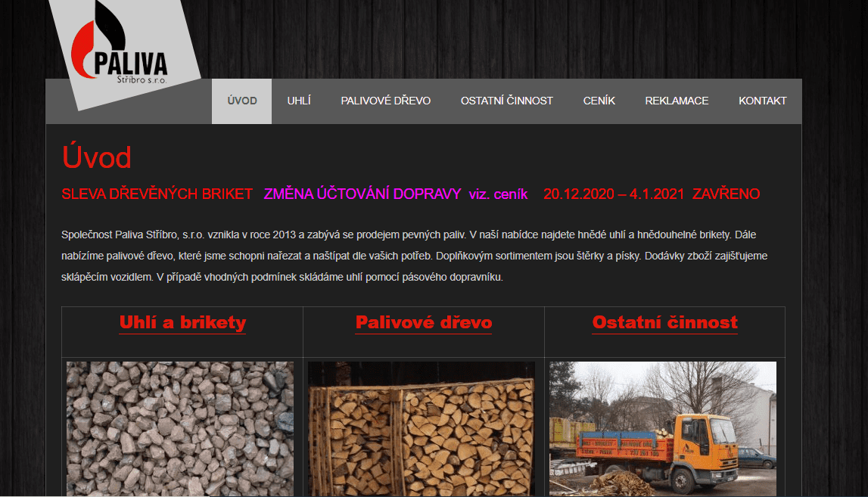This screenshot has height=497, width=868.
Task: Navigate to the REKLAMACE page
Action: [677, 101]
